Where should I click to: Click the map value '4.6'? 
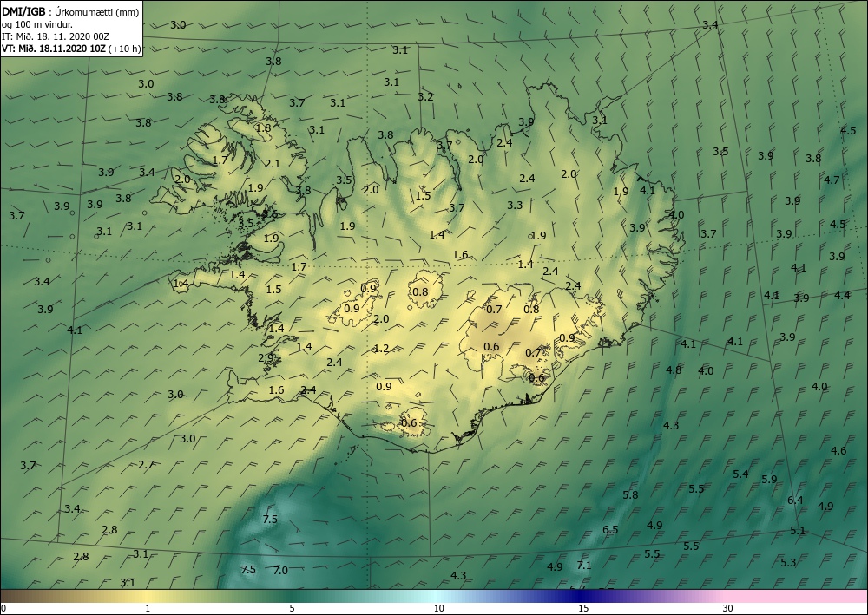pos(838,451)
